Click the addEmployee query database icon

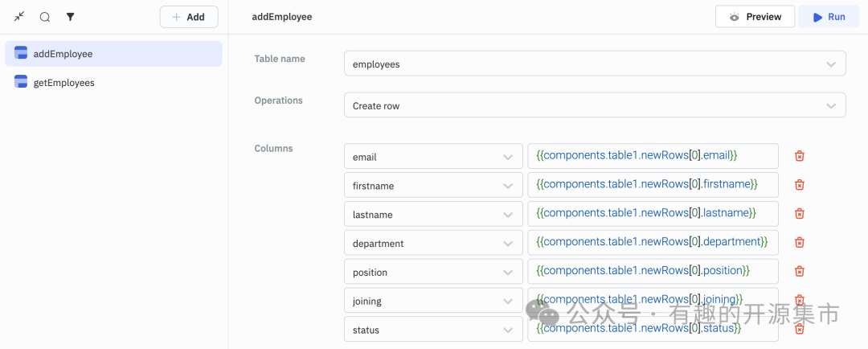[21, 54]
